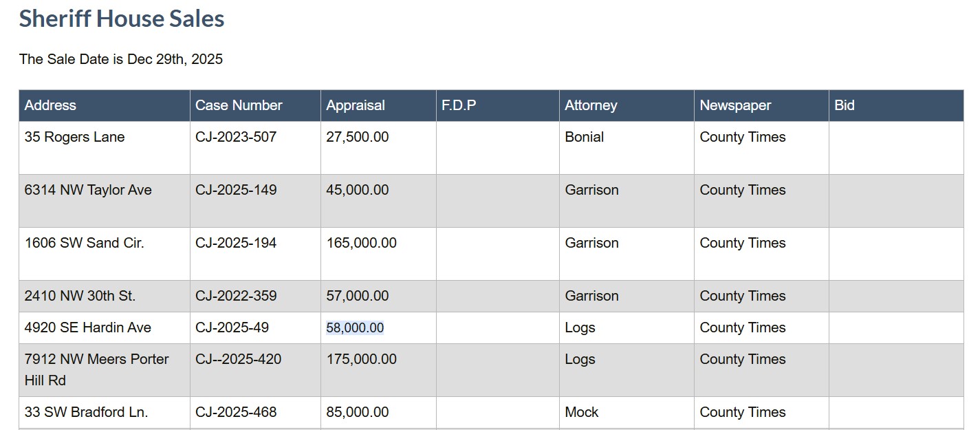
Task: Click case number CJ--2025-420
Action: (238, 359)
